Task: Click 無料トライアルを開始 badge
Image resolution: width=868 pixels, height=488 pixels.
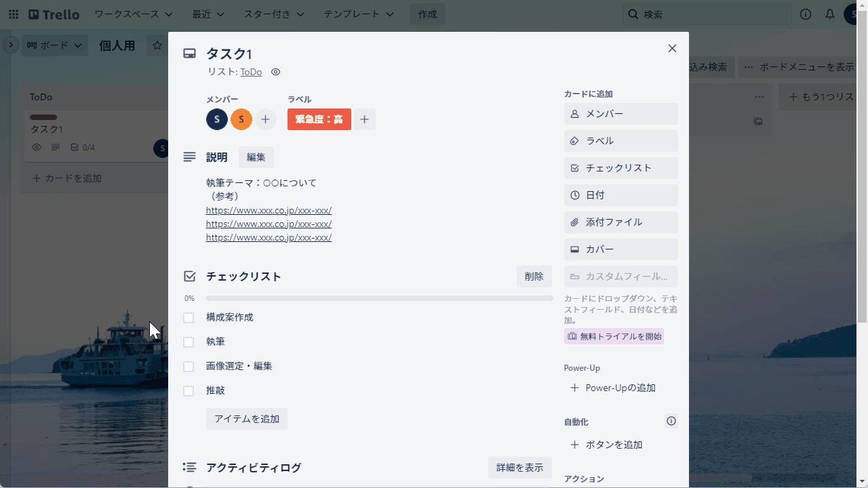Action: click(614, 336)
